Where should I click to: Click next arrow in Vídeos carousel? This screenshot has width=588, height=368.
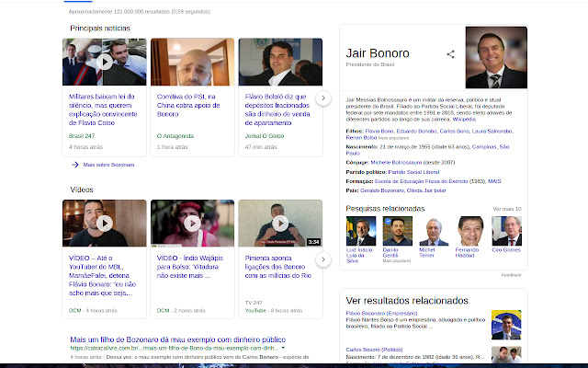tap(323, 259)
